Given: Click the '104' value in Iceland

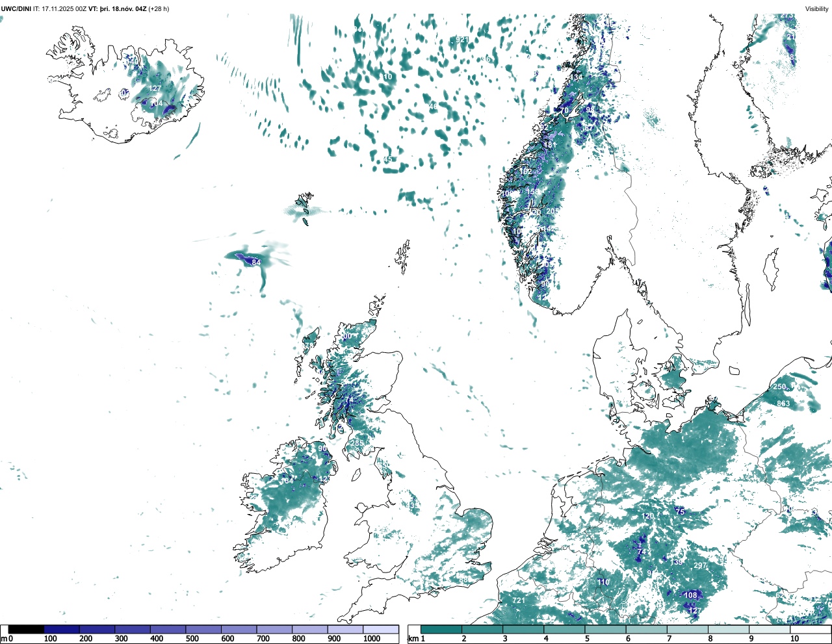Looking at the screenshot, I should [x=157, y=103].
